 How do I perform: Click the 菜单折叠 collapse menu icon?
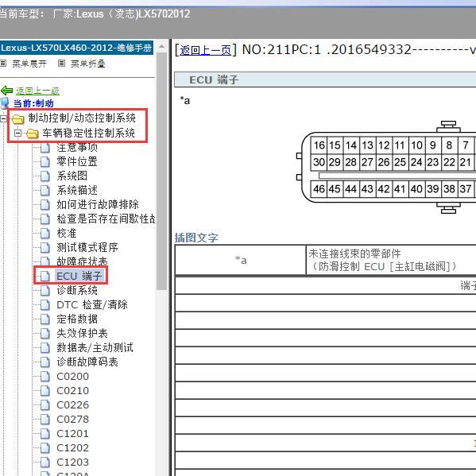pos(61,63)
